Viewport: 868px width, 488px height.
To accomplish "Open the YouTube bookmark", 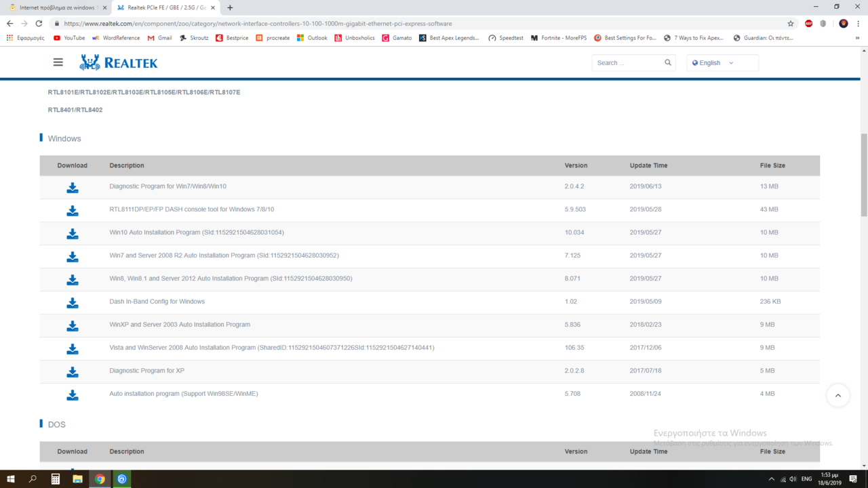I will click(x=69, y=38).
